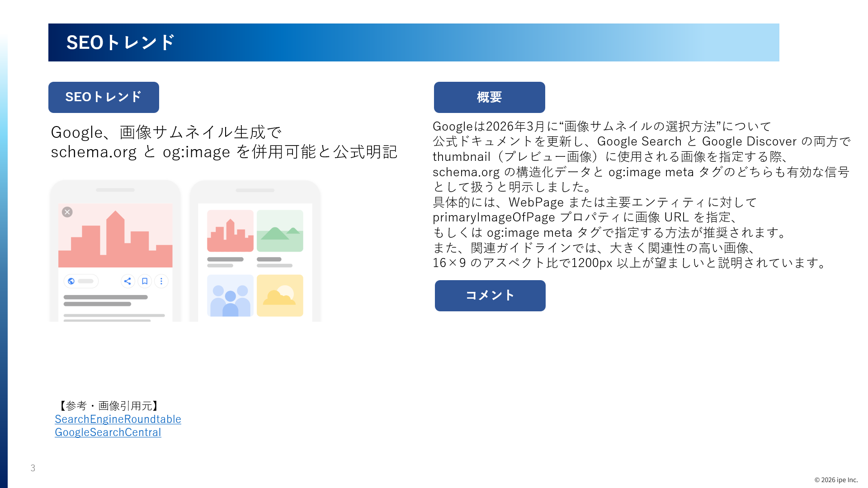Select the blue people group thumbnail
The image size is (868, 488).
[x=230, y=296]
